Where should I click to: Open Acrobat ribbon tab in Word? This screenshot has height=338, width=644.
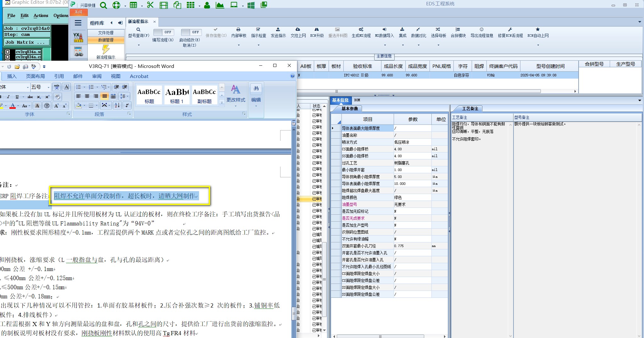(139, 76)
